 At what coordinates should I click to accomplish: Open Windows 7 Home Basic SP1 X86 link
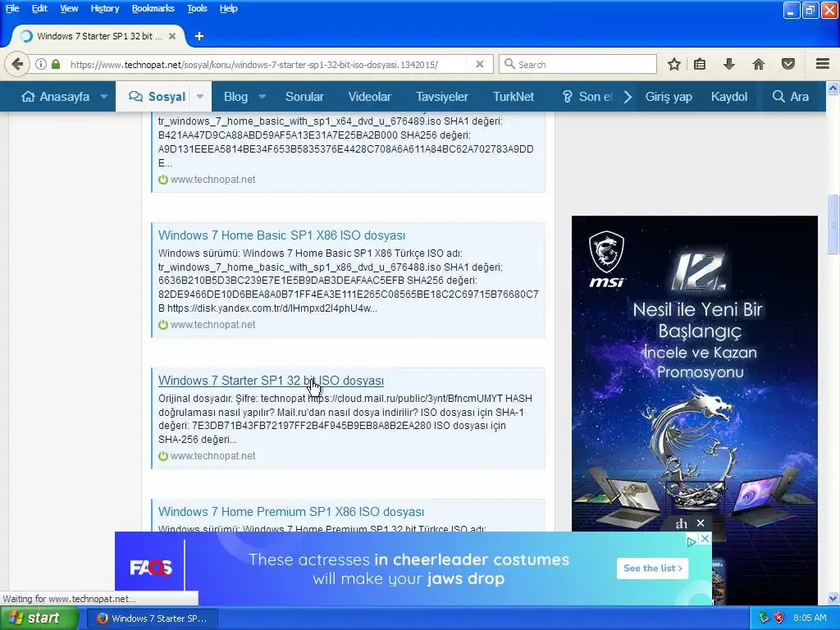click(282, 235)
